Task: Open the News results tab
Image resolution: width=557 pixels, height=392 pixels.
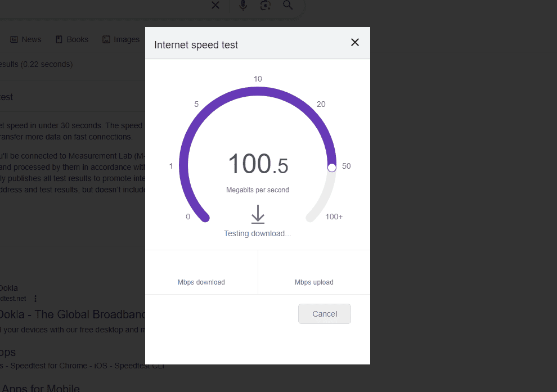Action: (31, 39)
